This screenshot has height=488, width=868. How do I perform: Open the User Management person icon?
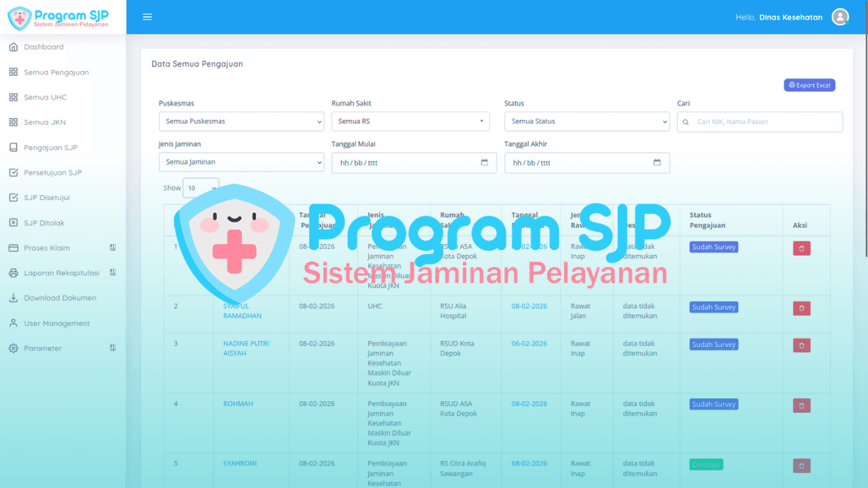(15, 323)
